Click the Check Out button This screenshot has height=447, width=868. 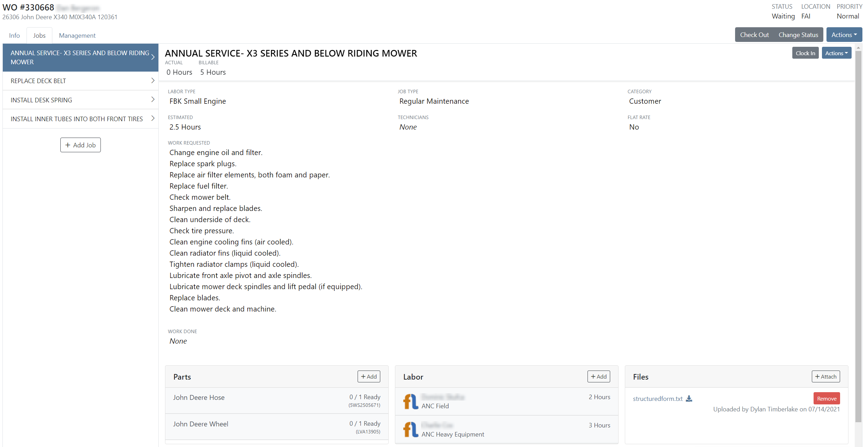click(x=754, y=35)
